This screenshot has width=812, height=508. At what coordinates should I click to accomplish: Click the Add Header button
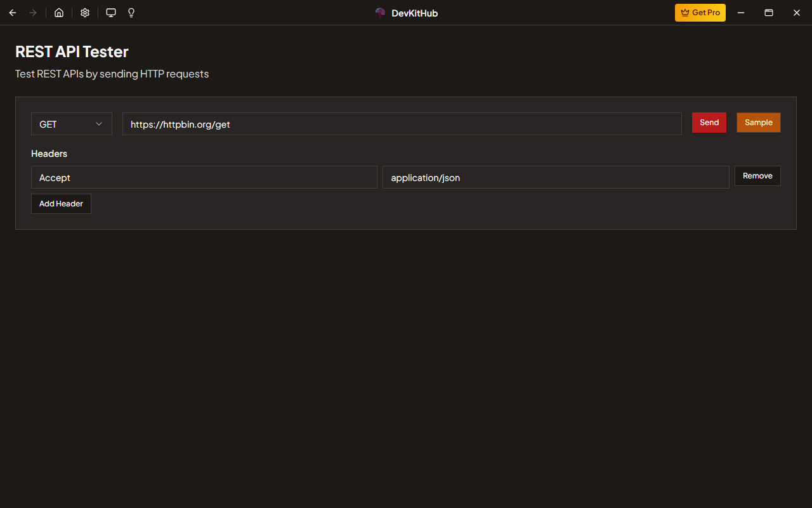click(61, 204)
